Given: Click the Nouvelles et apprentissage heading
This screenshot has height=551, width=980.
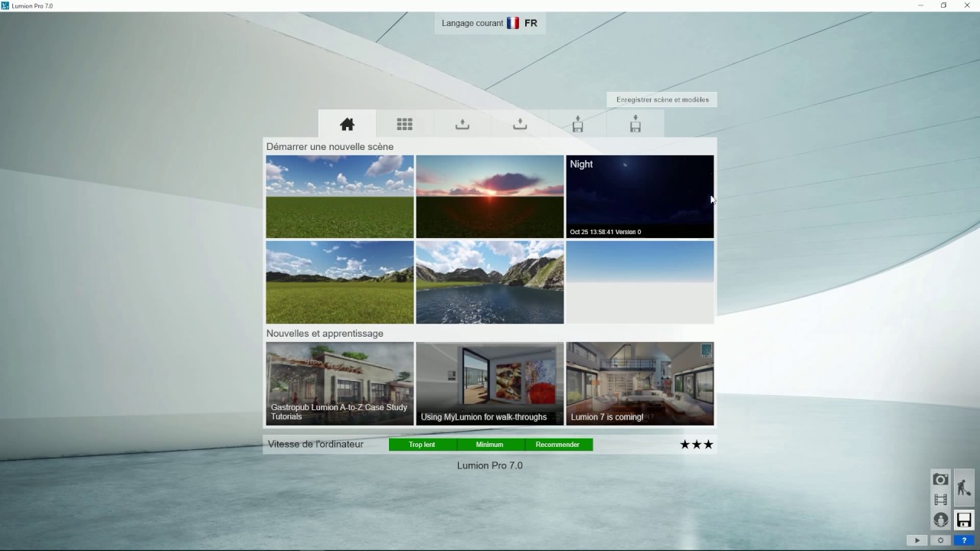Looking at the screenshot, I should pyautogui.click(x=325, y=334).
